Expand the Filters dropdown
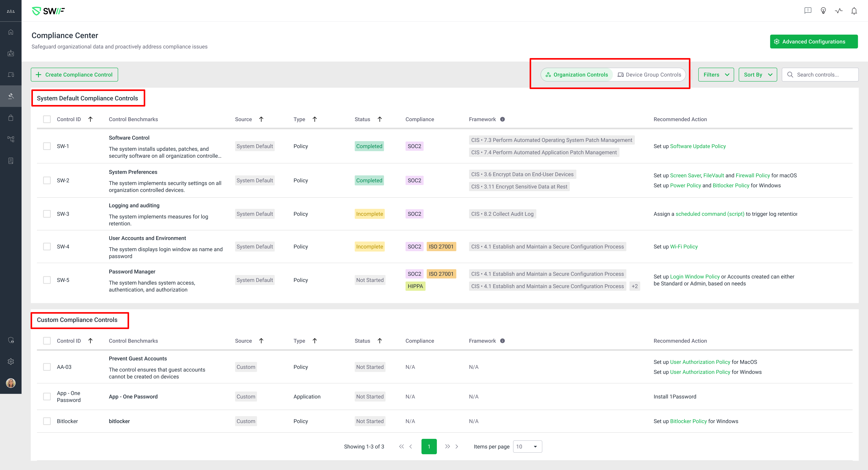 (716, 75)
